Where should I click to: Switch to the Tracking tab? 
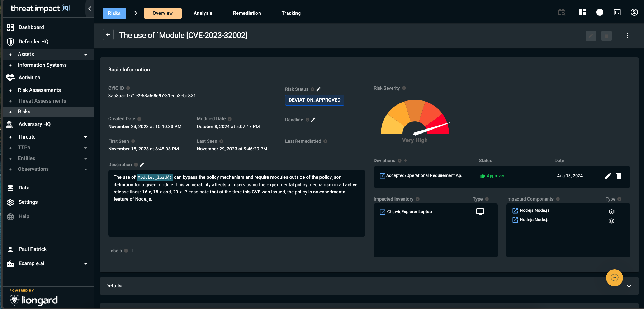(x=291, y=13)
